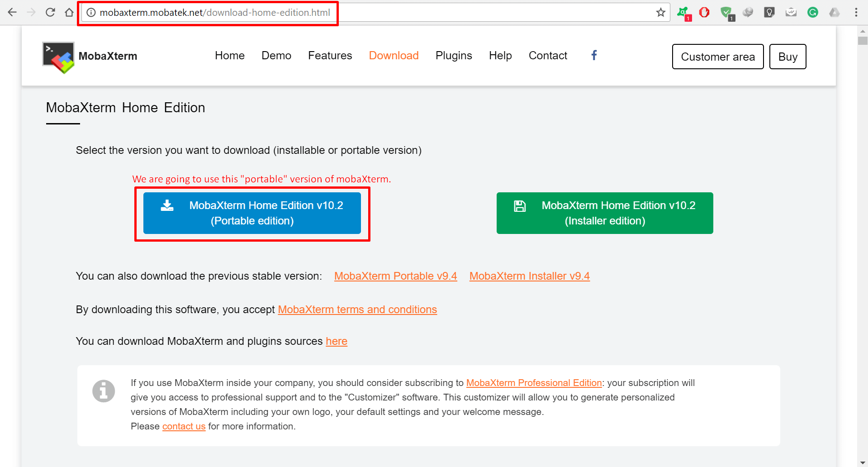Screen dimensions: 868x467
Task: Open the Customer area button
Action: [718, 57]
